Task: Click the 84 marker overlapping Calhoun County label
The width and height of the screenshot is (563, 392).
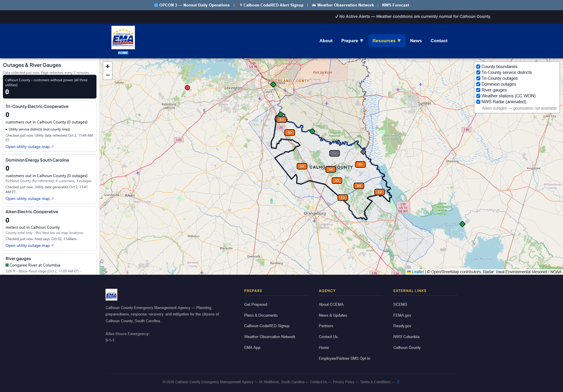Action: pos(331,169)
